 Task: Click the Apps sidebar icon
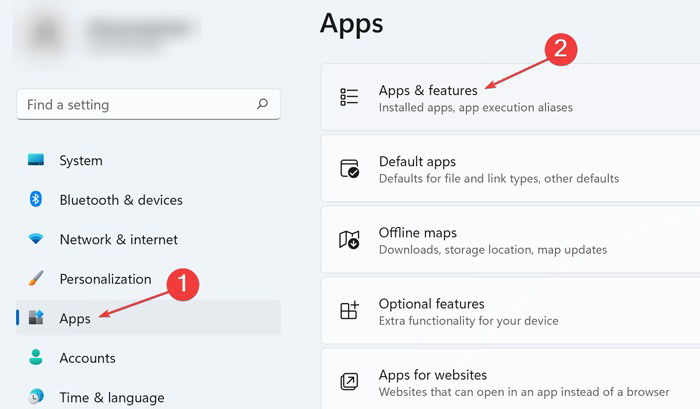36,317
